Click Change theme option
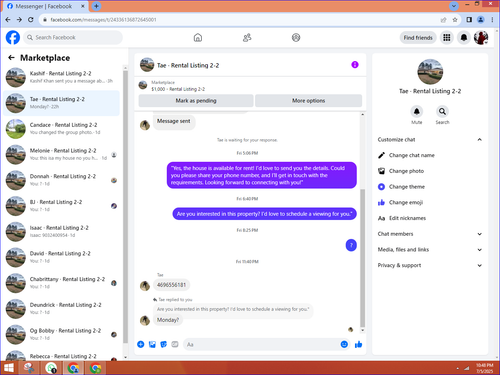This screenshot has height=375, width=500. pos(430,187)
